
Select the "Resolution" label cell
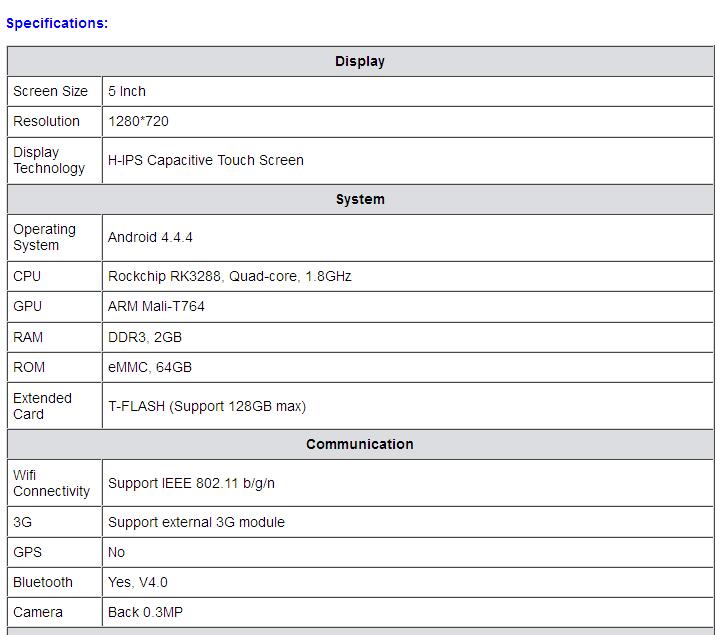54,121
